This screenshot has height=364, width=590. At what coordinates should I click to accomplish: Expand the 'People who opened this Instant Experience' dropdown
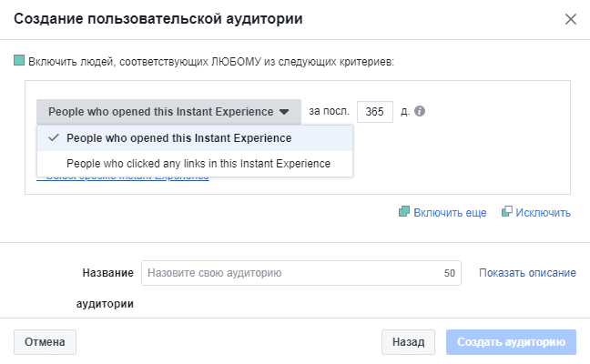[x=169, y=112]
